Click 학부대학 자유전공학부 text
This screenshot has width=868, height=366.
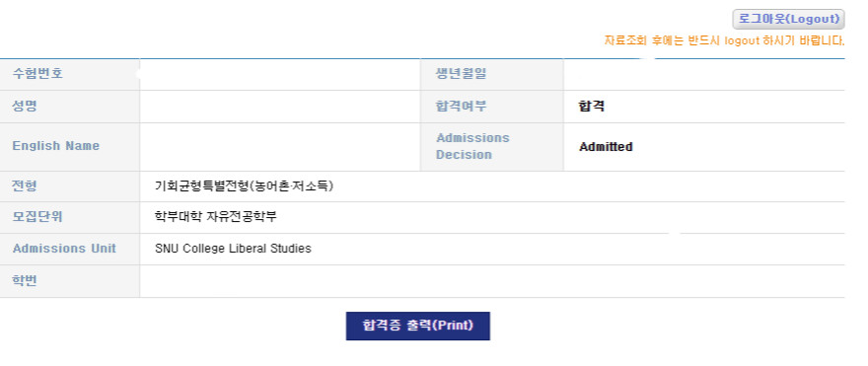click(x=215, y=217)
